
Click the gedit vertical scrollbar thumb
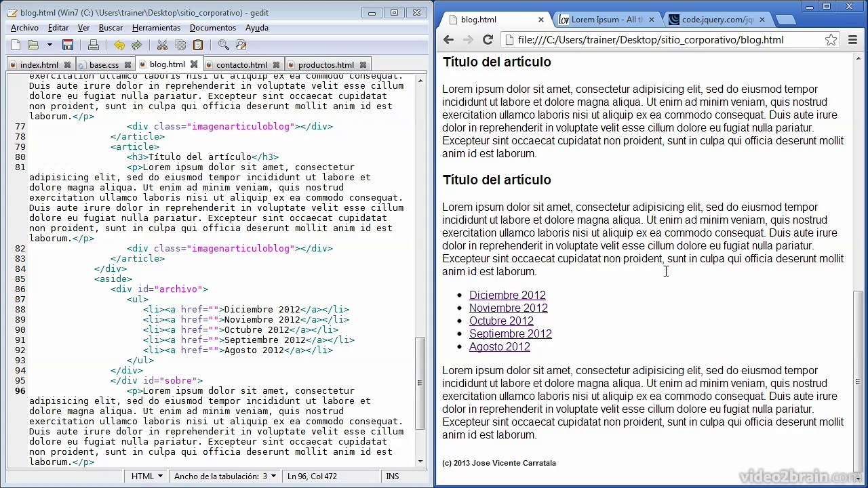[x=420, y=383]
